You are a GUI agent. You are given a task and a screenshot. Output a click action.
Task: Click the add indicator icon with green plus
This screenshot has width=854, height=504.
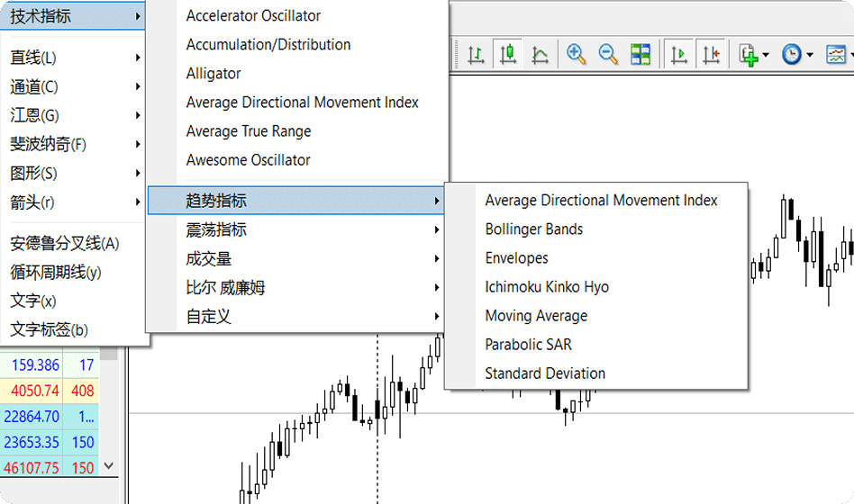click(x=748, y=55)
